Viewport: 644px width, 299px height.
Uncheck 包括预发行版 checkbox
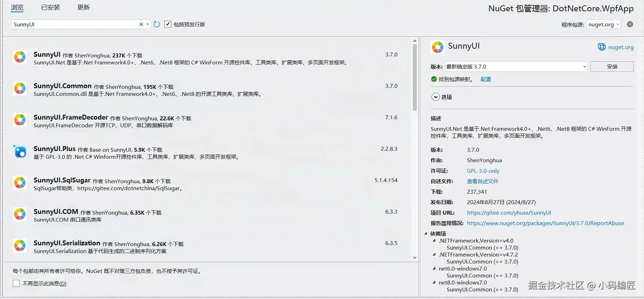coord(168,24)
